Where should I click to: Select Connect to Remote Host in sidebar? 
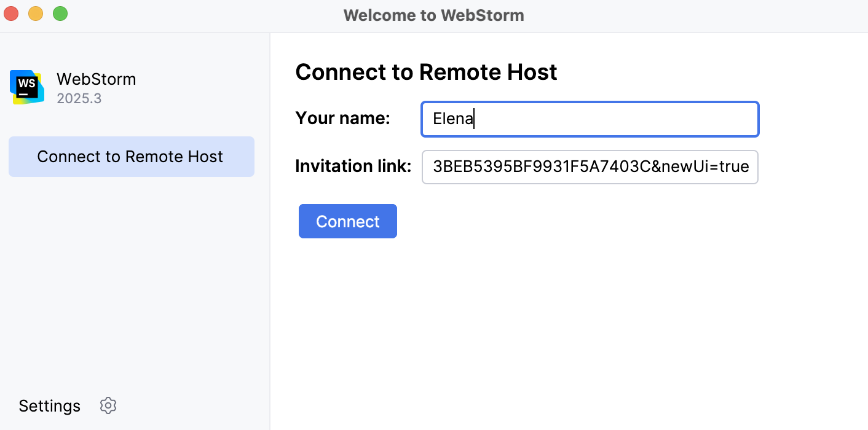click(x=130, y=157)
